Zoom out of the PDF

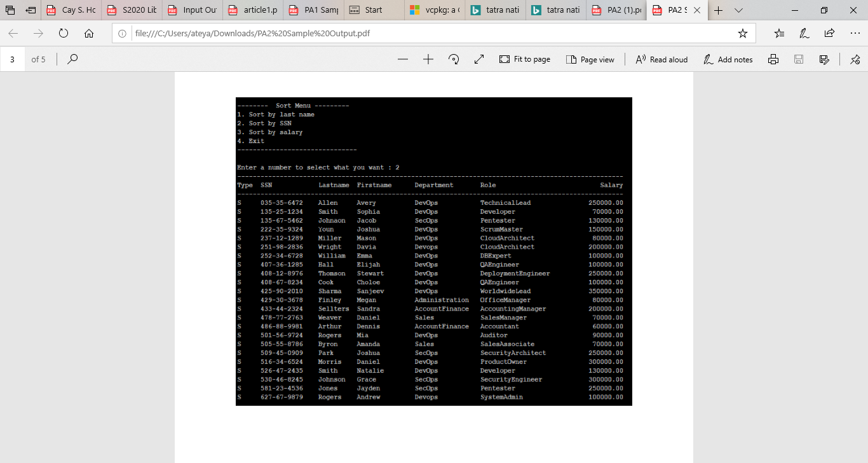402,59
